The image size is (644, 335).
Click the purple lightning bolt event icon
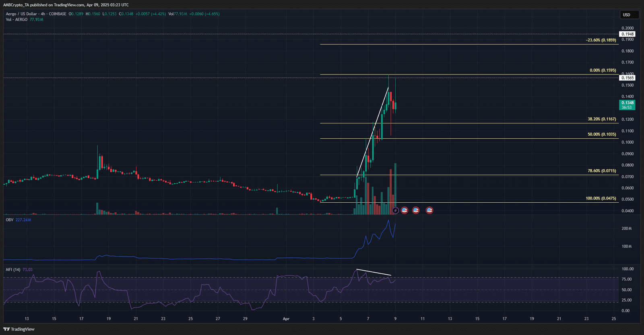coord(395,210)
